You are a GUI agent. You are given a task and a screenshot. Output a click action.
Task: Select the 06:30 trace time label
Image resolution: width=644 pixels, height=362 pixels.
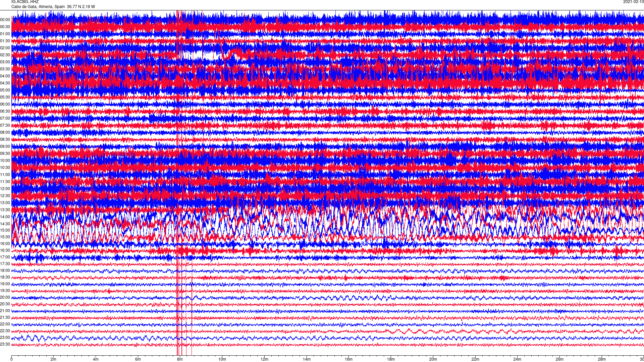pos(5,111)
